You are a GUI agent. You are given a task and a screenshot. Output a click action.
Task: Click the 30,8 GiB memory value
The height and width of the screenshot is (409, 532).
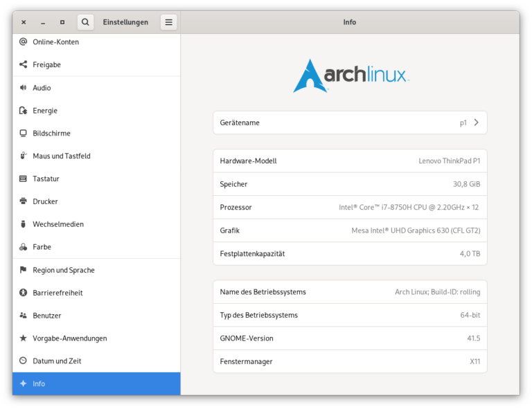[466, 184]
